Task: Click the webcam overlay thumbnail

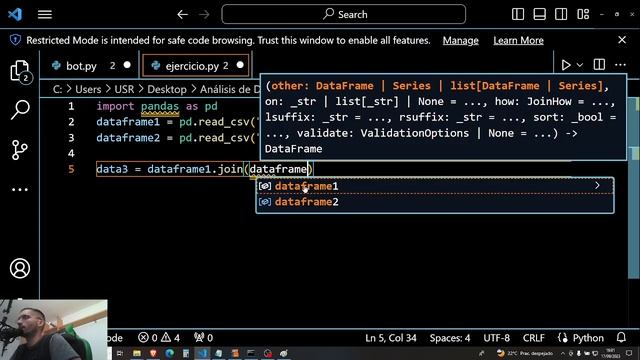Action: (x=54, y=330)
